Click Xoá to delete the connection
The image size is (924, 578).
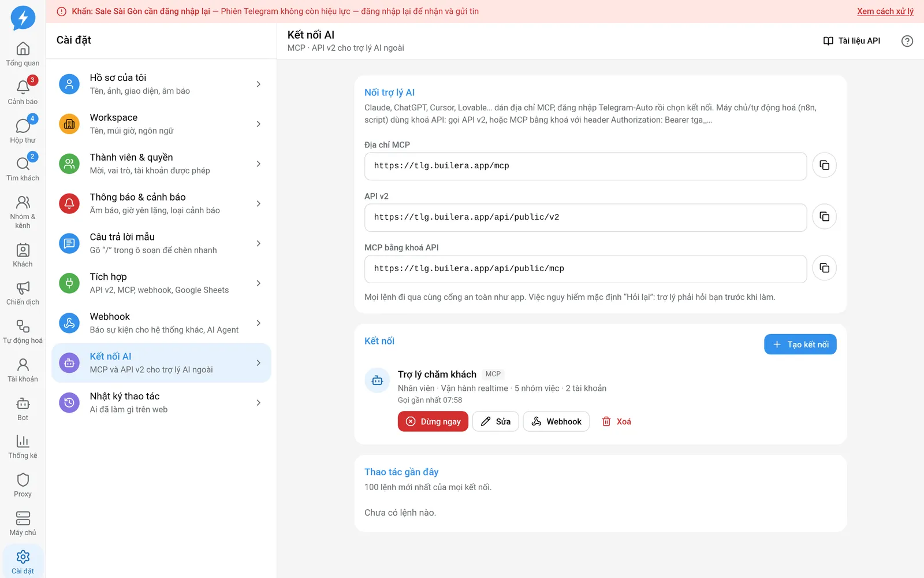[616, 421]
